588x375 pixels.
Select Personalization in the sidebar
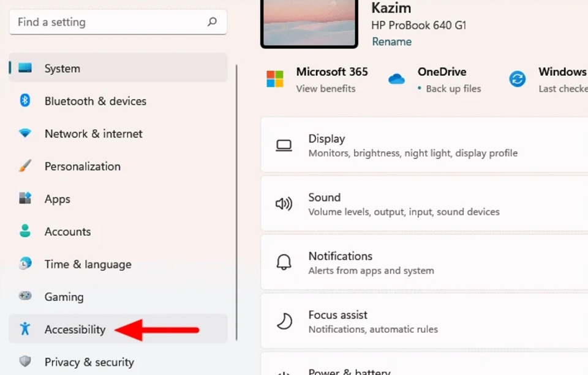118,166
